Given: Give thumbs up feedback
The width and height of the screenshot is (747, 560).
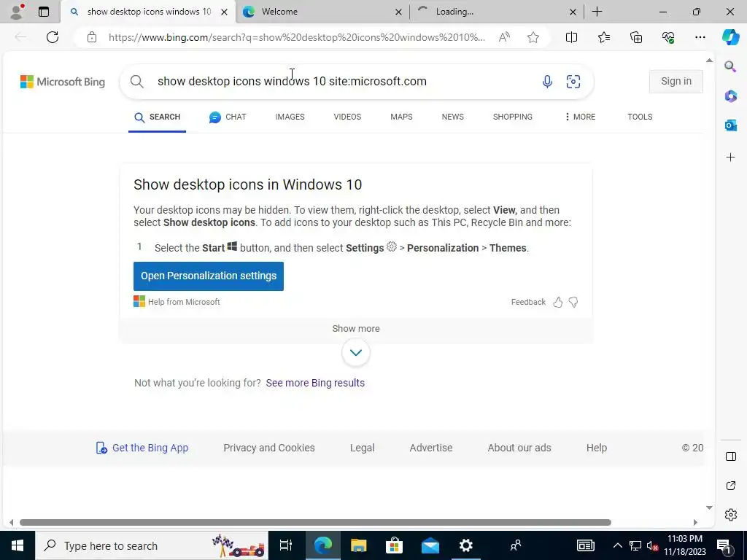Looking at the screenshot, I should 558,302.
